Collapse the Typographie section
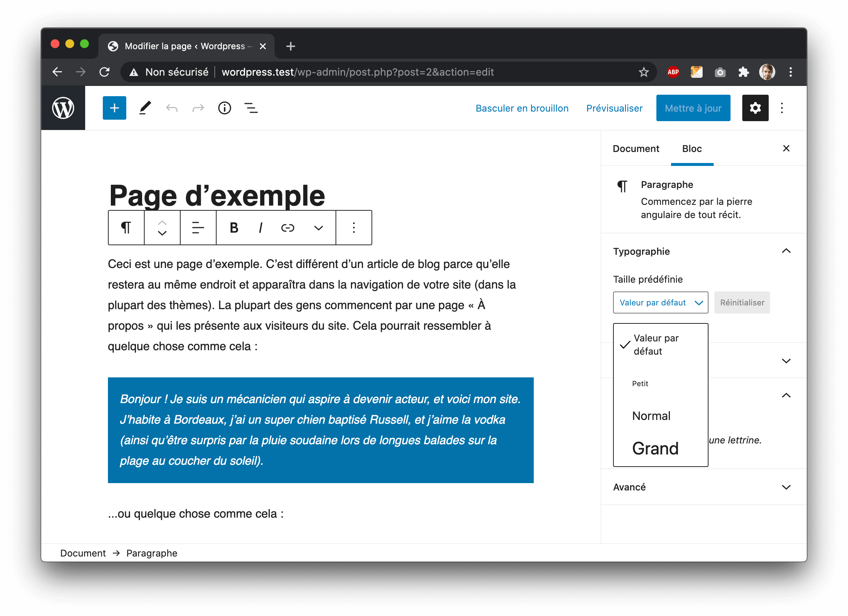 786,251
